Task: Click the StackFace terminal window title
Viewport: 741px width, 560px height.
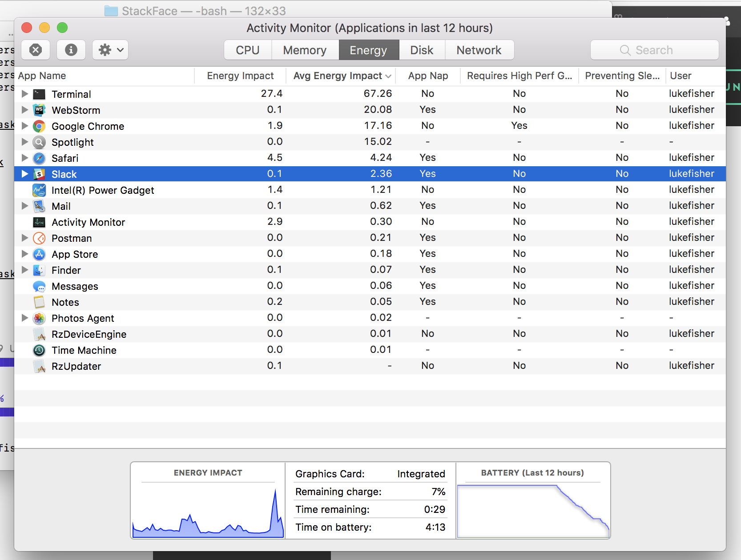Action: click(x=204, y=11)
